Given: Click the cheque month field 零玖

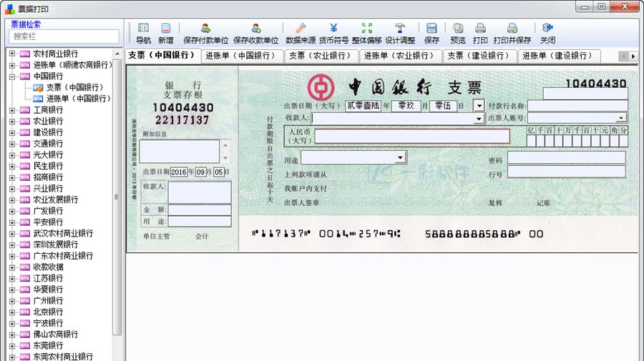Looking at the screenshot, I should 406,106.
